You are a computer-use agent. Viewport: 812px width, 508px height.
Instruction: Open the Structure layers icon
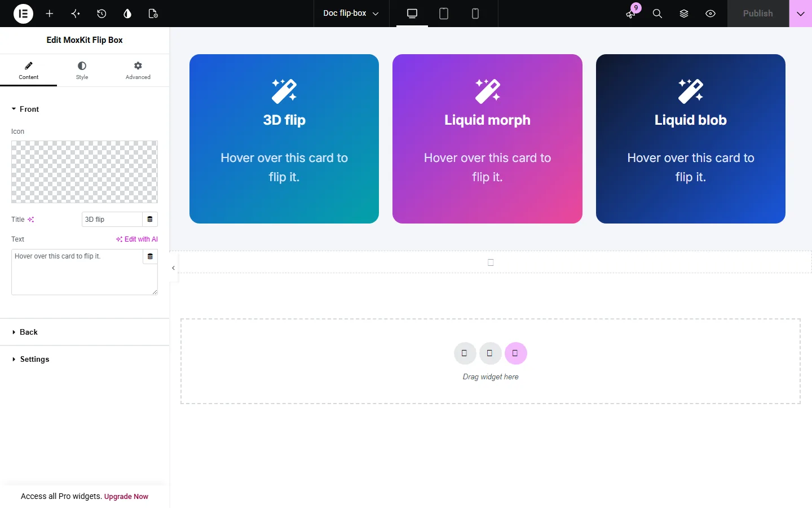(x=684, y=14)
